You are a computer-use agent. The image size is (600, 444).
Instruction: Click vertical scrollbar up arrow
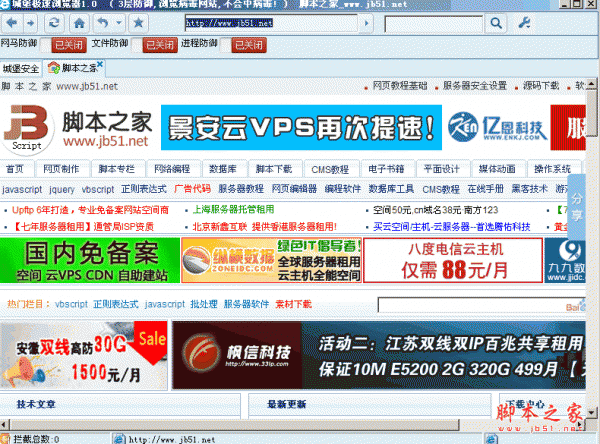[592, 84]
